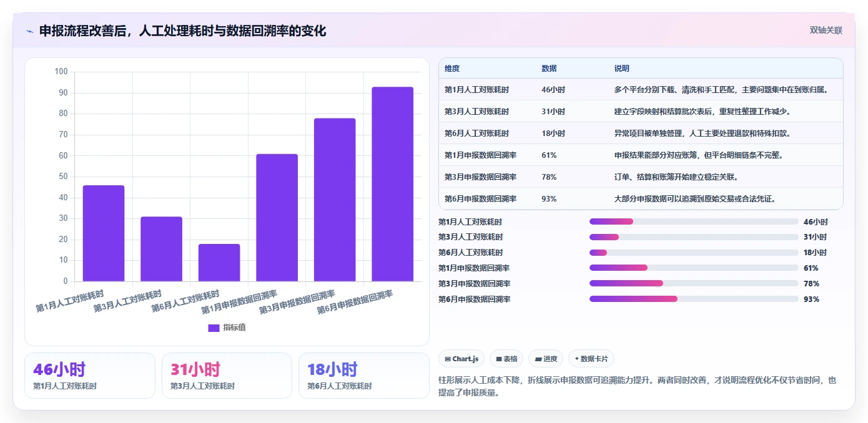Click table description starting 申报结果能部分对应

coord(700,155)
